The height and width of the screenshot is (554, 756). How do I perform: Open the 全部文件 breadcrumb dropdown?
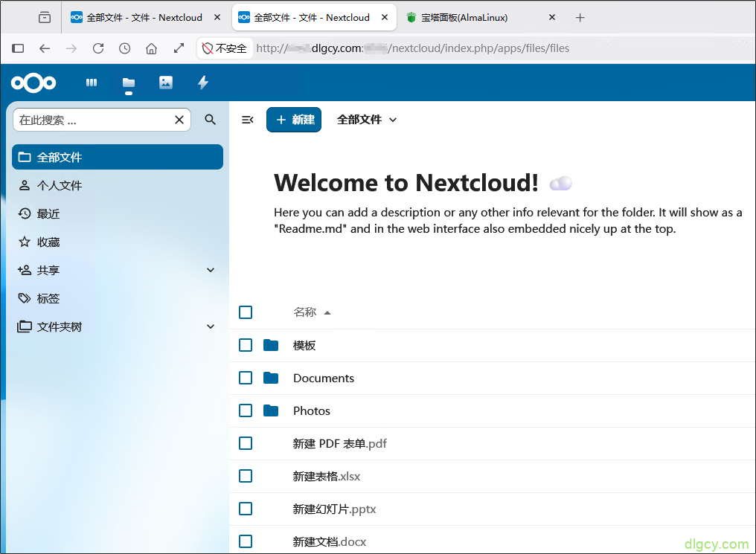367,120
